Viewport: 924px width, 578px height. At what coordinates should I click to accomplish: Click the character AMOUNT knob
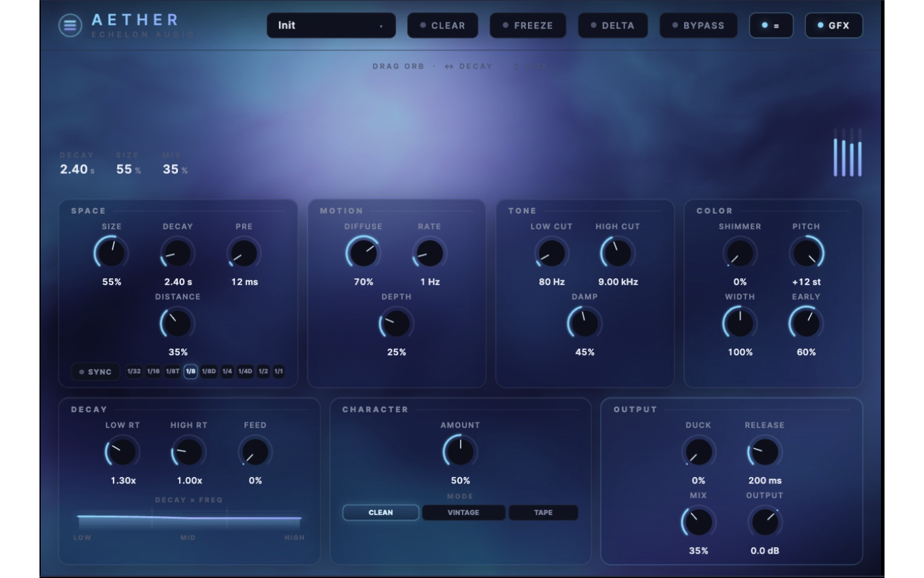point(460,452)
